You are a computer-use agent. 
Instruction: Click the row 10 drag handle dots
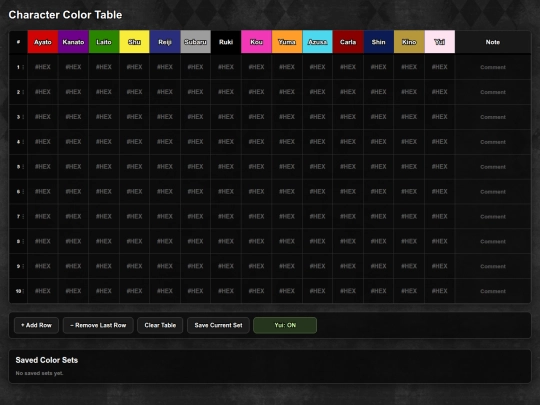pyautogui.click(x=23, y=291)
